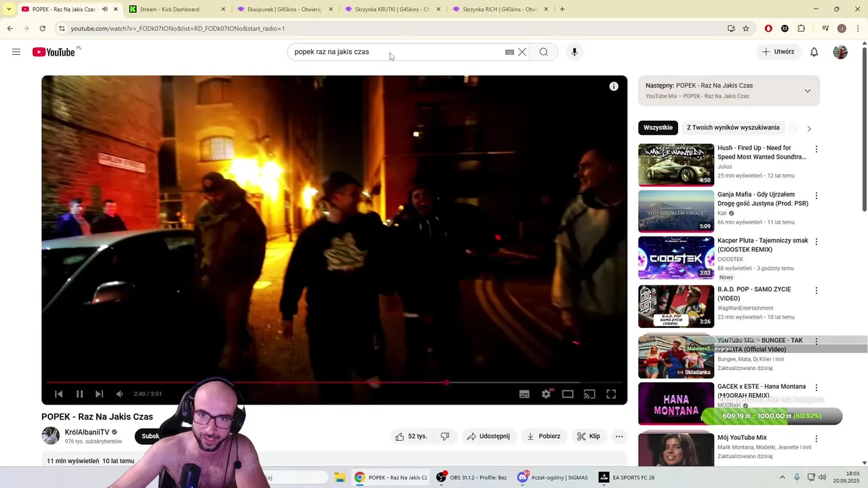The height and width of the screenshot is (488, 868).
Task: Switch to Skrzynka KRUTKI G4Skins tab
Action: (392, 9)
